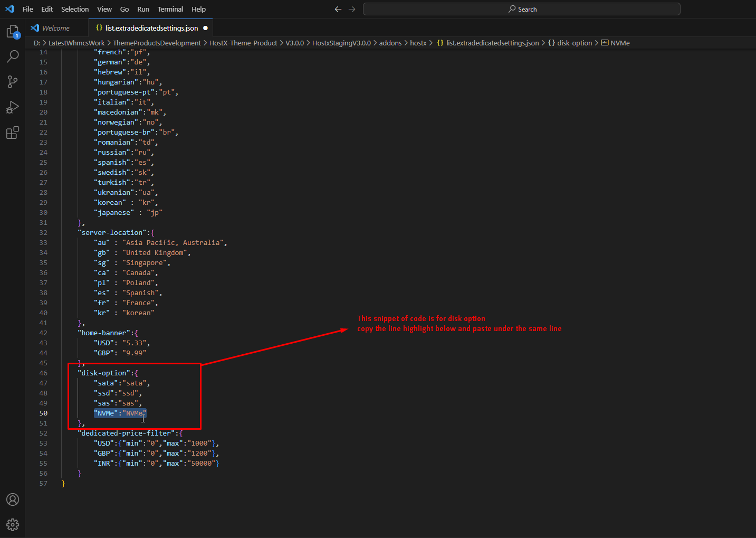Open the Extensions view
The image size is (756, 538).
[x=13, y=133]
